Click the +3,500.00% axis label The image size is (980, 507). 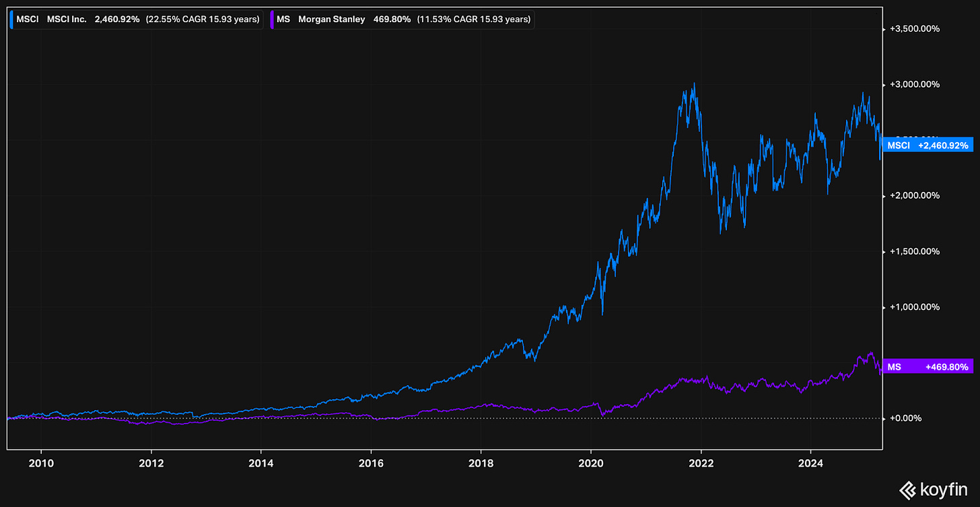(x=914, y=29)
